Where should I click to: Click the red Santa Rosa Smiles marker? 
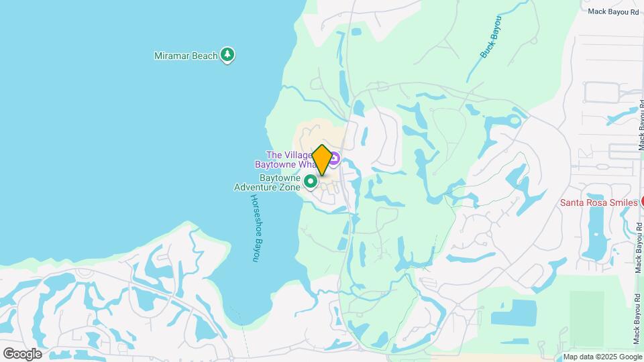641,202
